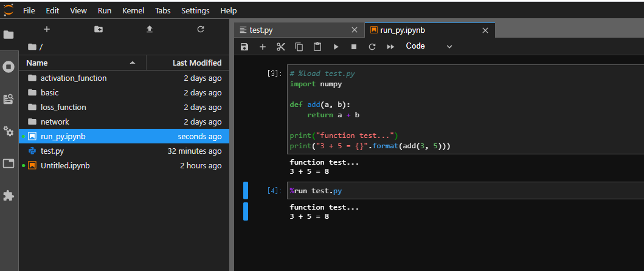Insert a cell below with plus icon

263,46
